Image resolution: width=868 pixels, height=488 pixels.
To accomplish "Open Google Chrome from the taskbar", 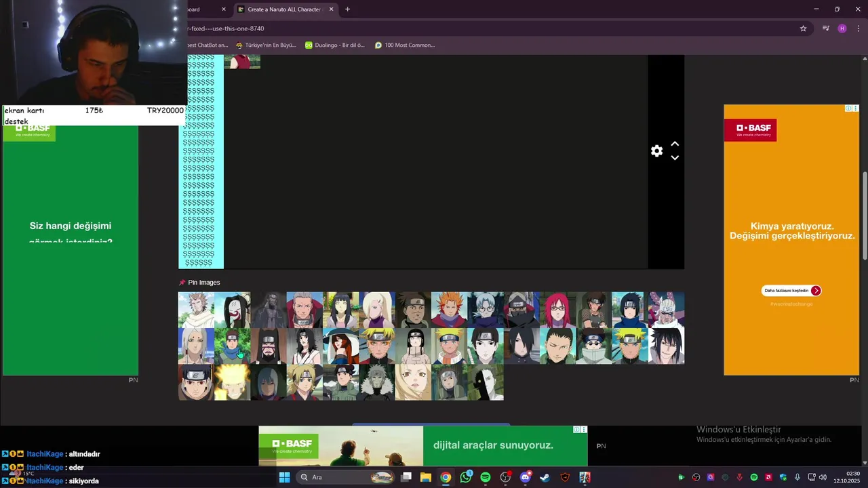I will coord(446,477).
